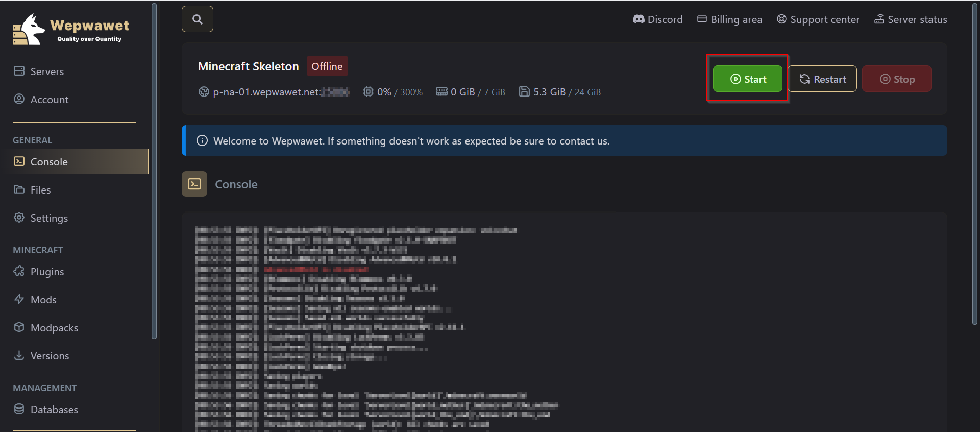Viewport: 980px width, 432px height.
Task: Click the Billing area card icon
Action: click(702, 19)
